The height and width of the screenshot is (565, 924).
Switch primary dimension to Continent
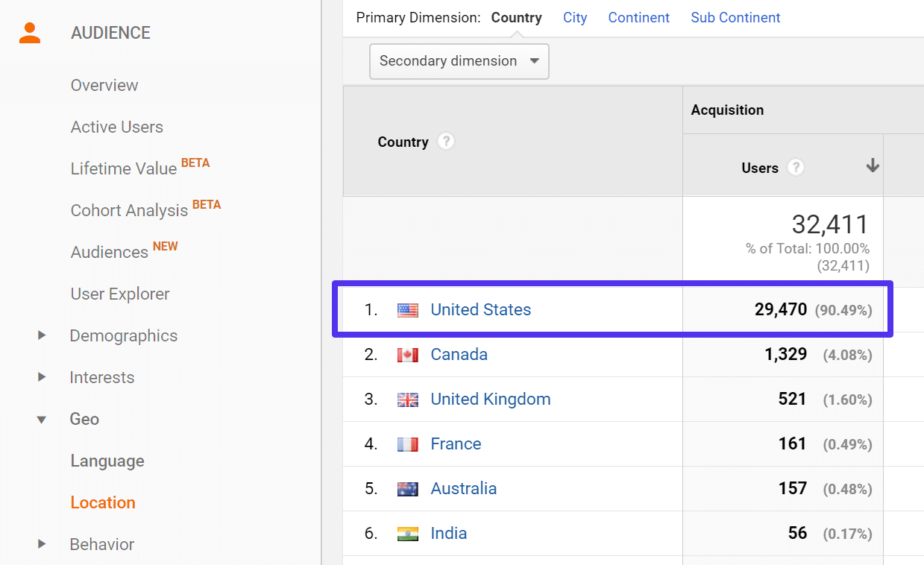pyautogui.click(x=638, y=17)
